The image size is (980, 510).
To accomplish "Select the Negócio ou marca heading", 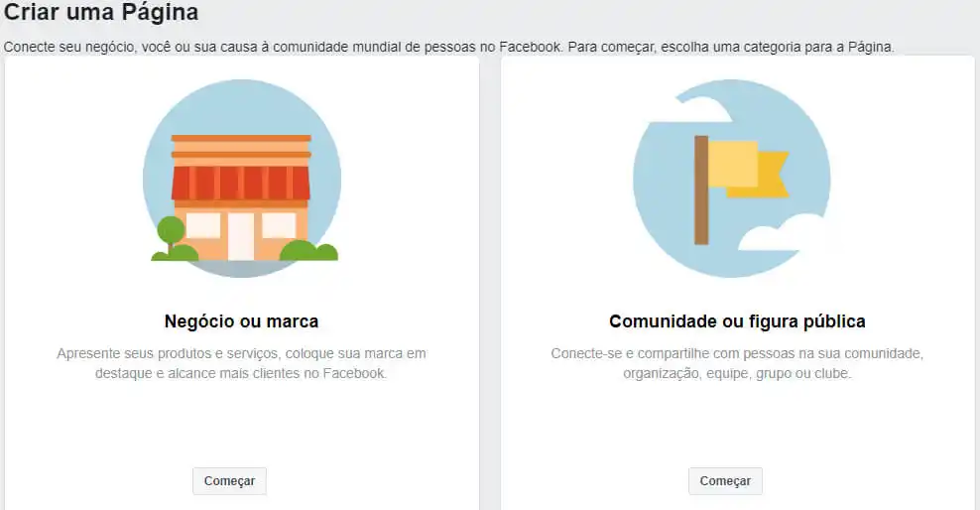I will [x=241, y=321].
